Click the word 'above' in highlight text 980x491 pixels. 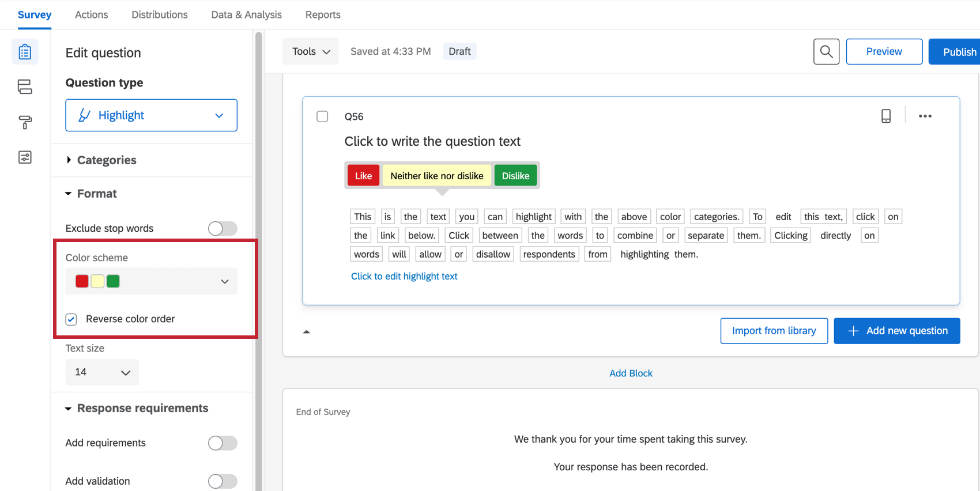[634, 217]
